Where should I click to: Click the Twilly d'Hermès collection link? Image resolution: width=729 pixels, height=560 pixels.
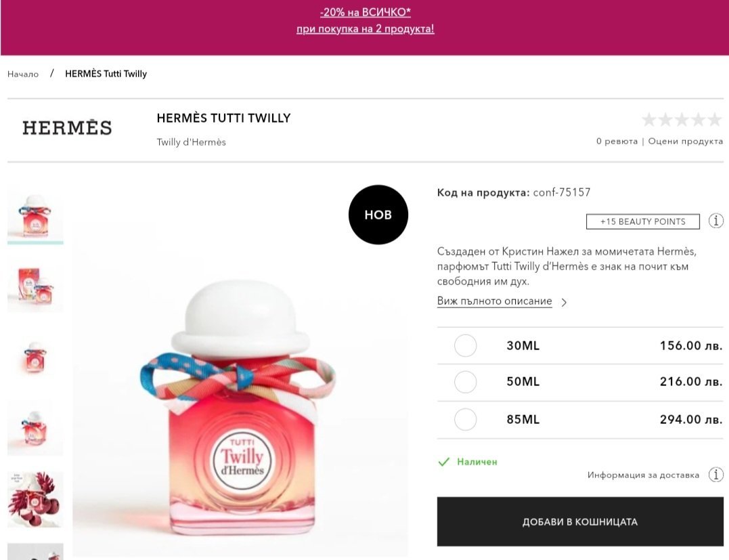(x=191, y=142)
